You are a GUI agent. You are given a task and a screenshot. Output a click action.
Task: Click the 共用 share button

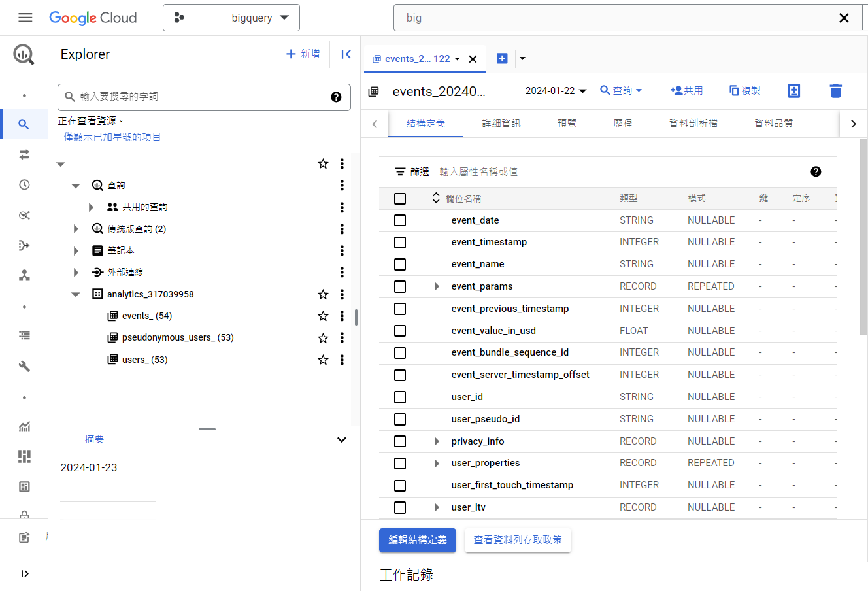pos(686,91)
